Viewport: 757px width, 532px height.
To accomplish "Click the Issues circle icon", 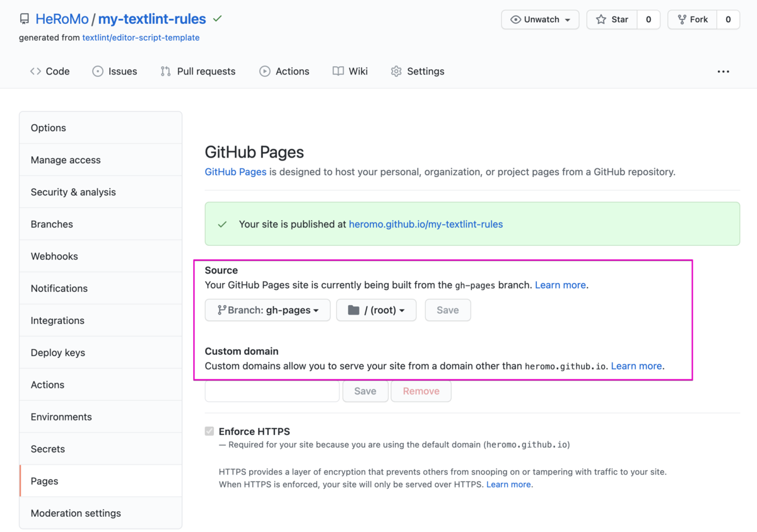I will click(98, 71).
